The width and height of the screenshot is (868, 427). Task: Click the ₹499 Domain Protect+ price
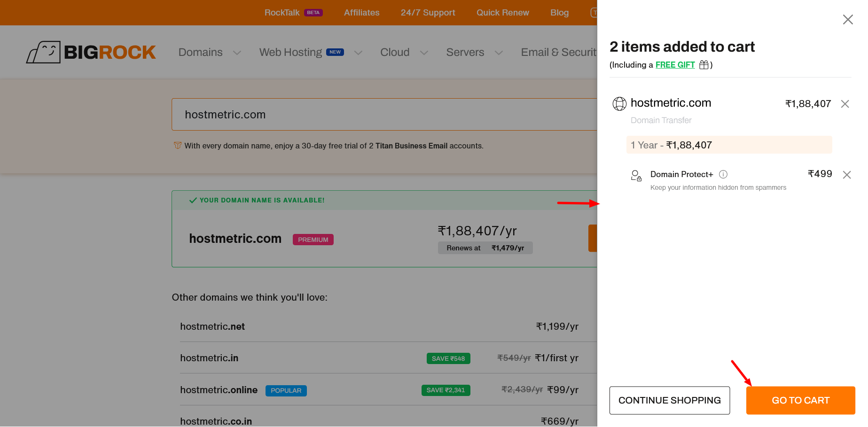coord(820,174)
